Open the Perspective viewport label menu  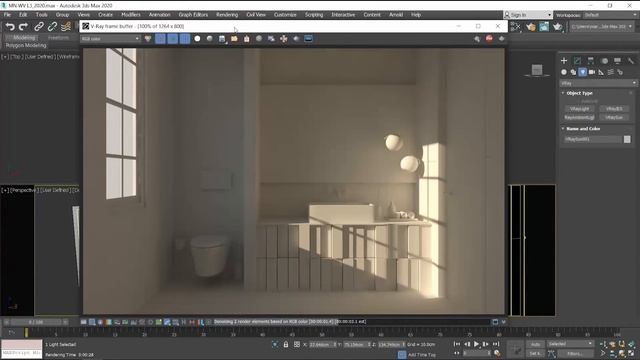point(24,190)
